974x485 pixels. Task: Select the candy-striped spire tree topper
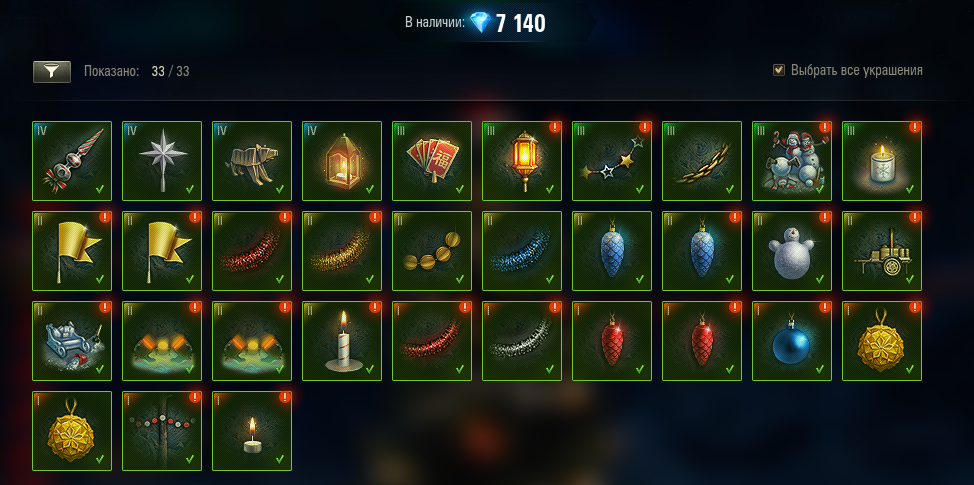71,161
